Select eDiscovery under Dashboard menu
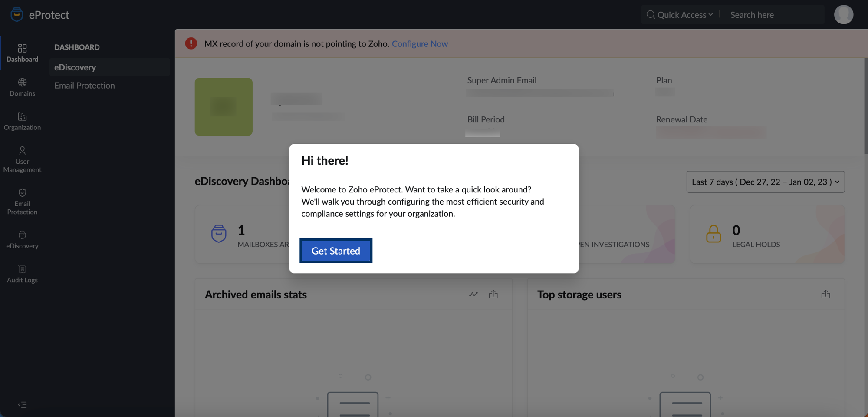This screenshot has width=868, height=417. tap(110, 67)
